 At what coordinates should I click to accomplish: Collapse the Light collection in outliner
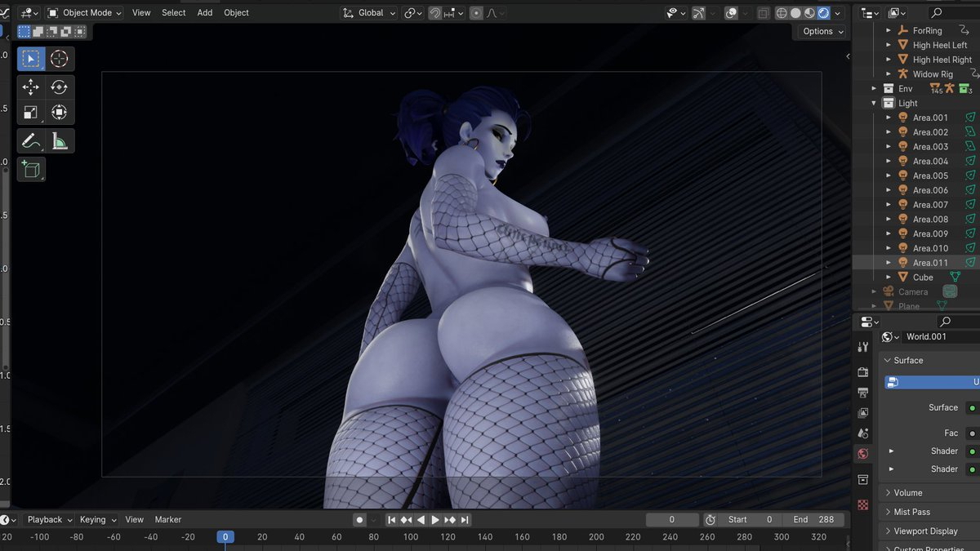point(874,104)
